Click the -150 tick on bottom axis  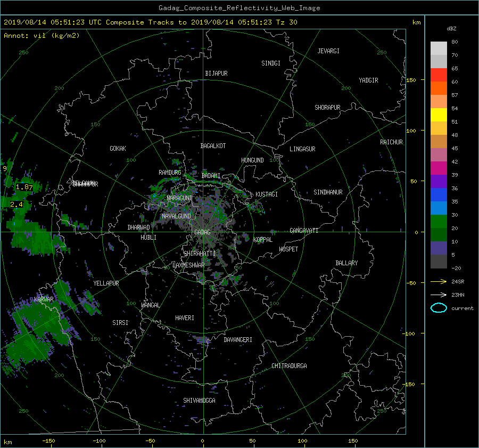coord(48,441)
